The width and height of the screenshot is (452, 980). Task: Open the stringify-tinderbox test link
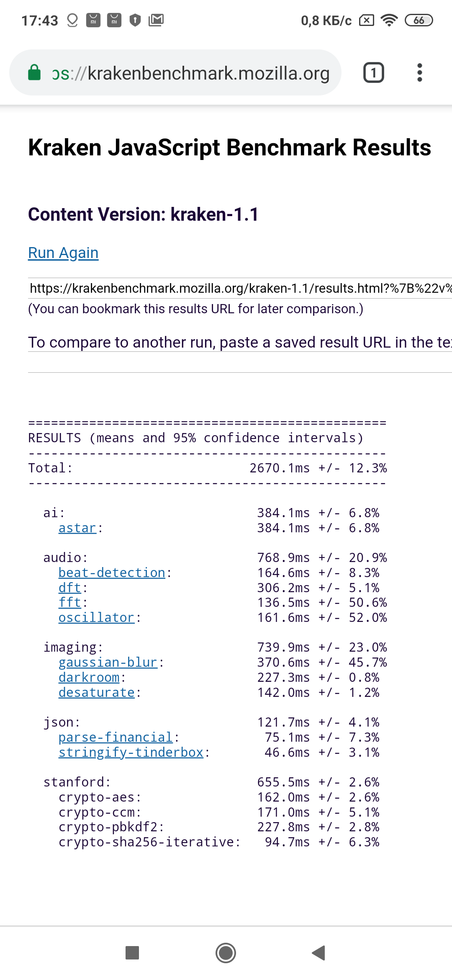tap(131, 753)
